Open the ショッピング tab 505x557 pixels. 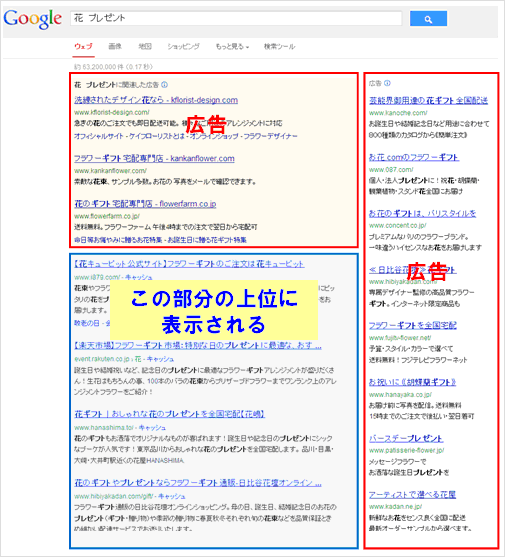tap(183, 47)
